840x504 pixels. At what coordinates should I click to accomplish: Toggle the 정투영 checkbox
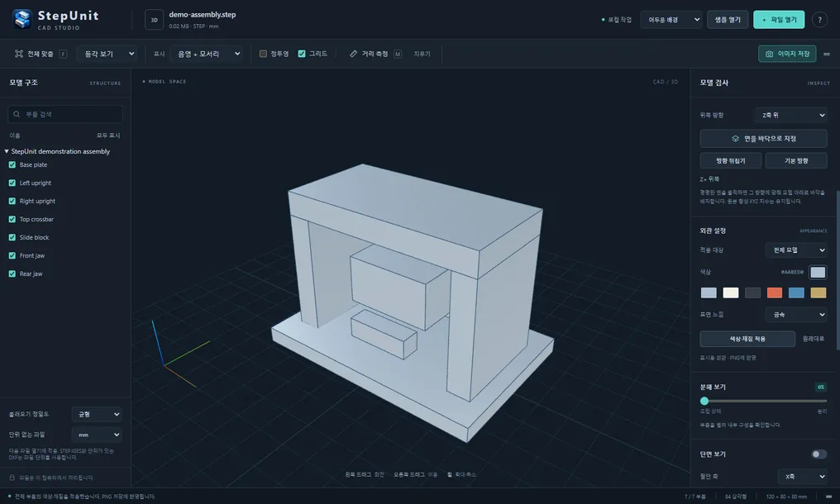click(x=263, y=54)
